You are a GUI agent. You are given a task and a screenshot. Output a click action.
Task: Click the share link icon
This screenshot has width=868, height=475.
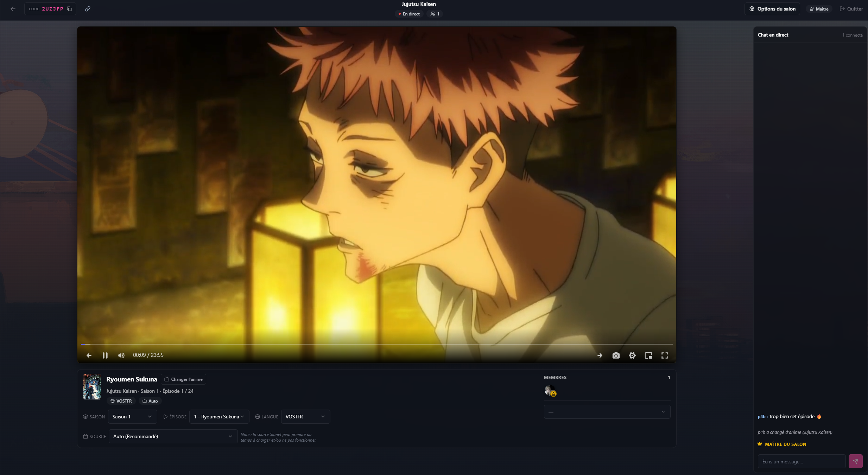(88, 9)
